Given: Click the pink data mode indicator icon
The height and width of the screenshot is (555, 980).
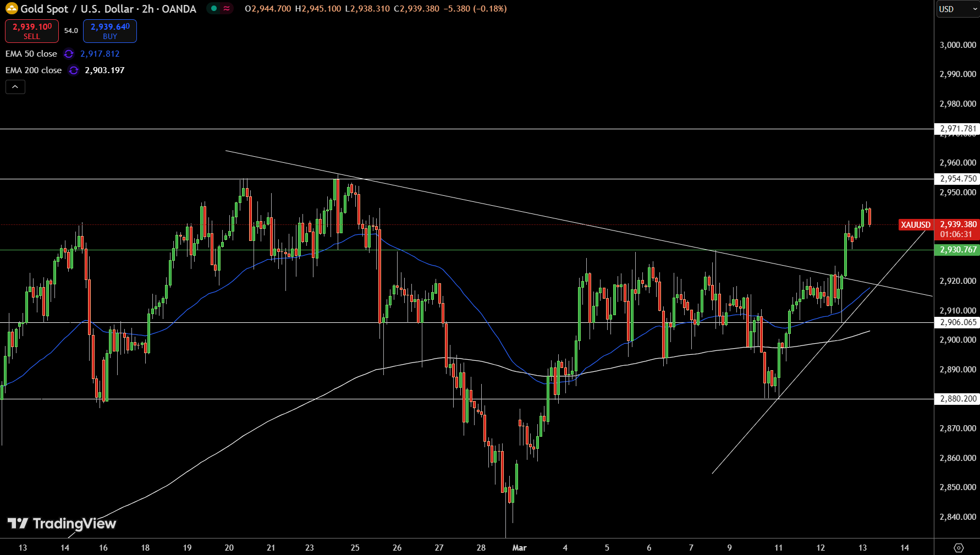Looking at the screenshot, I should tap(227, 8).
